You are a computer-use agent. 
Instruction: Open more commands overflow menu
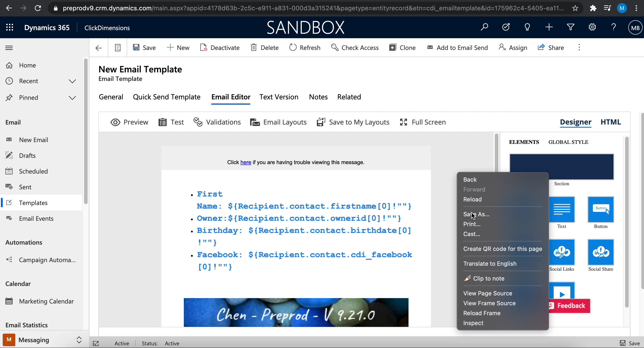pyautogui.click(x=579, y=47)
